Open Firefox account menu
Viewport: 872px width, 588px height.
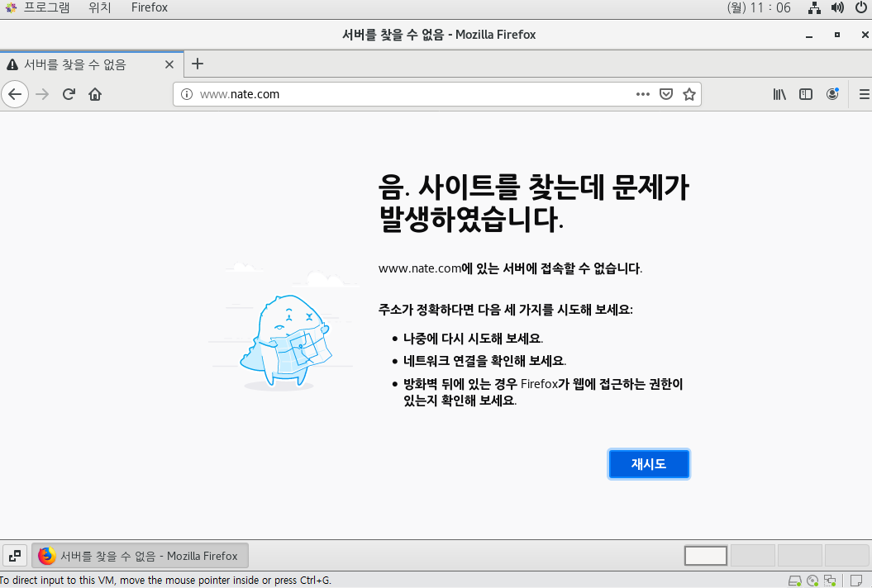coord(832,94)
